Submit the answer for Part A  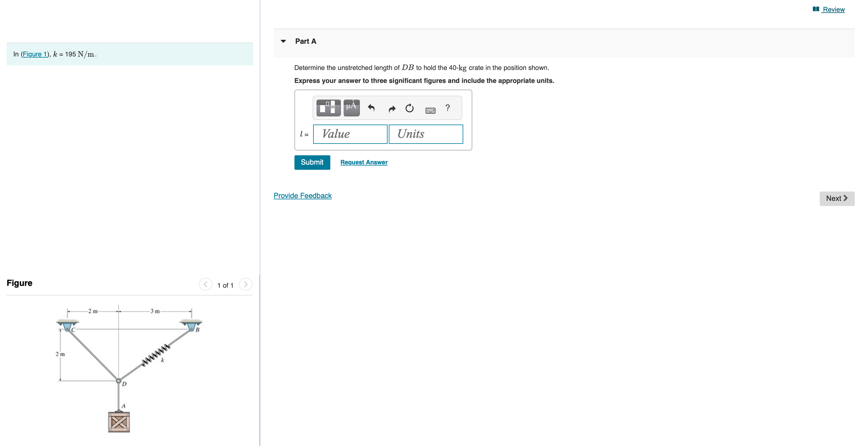point(312,162)
